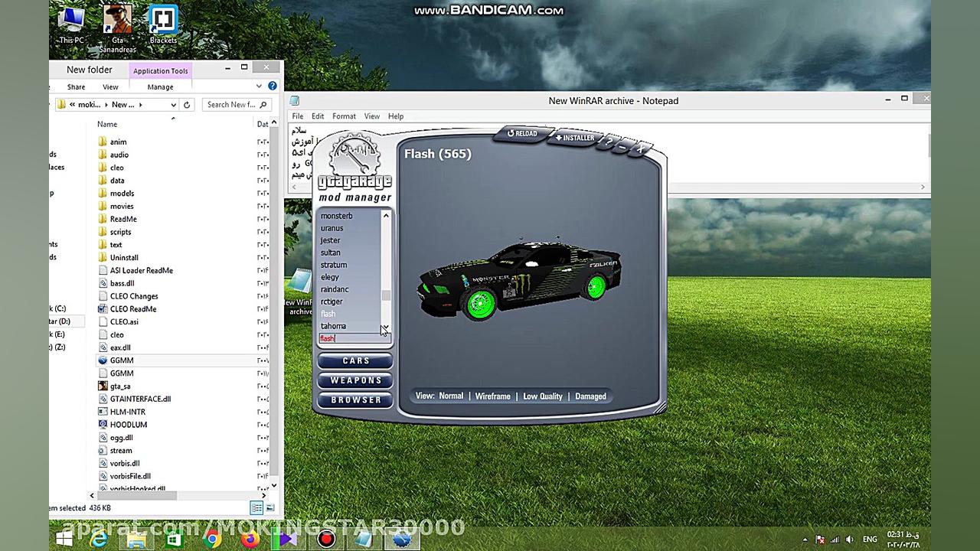The height and width of the screenshot is (551, 980).
Task: Open the CARS section
Action: [x=355, y=360]
